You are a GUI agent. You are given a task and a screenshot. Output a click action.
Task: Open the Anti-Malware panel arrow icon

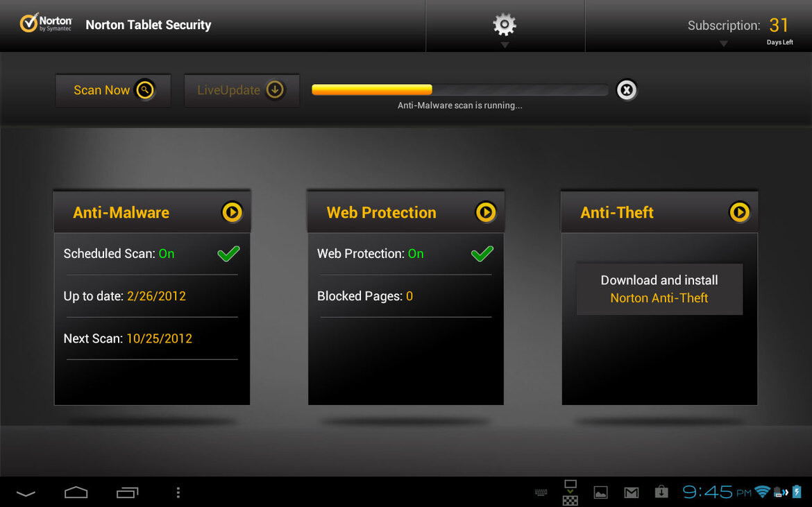point(232,212)
